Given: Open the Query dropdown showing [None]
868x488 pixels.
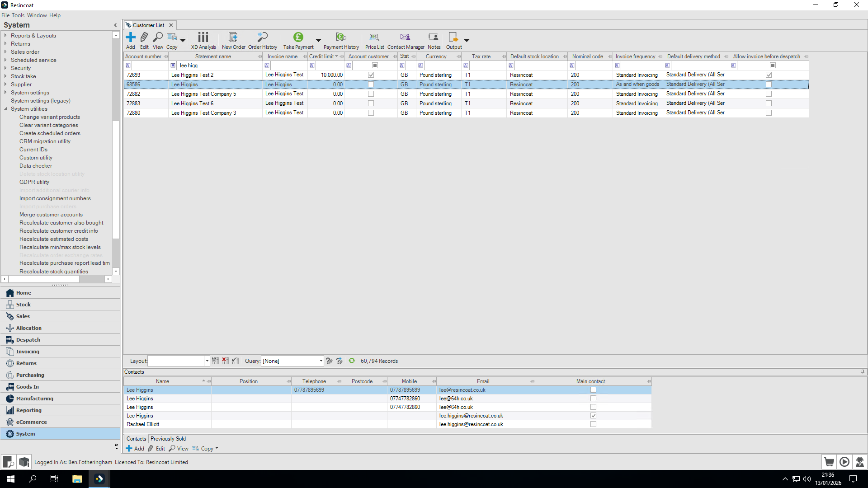Looking at the screenshot, I should [321, 361].
